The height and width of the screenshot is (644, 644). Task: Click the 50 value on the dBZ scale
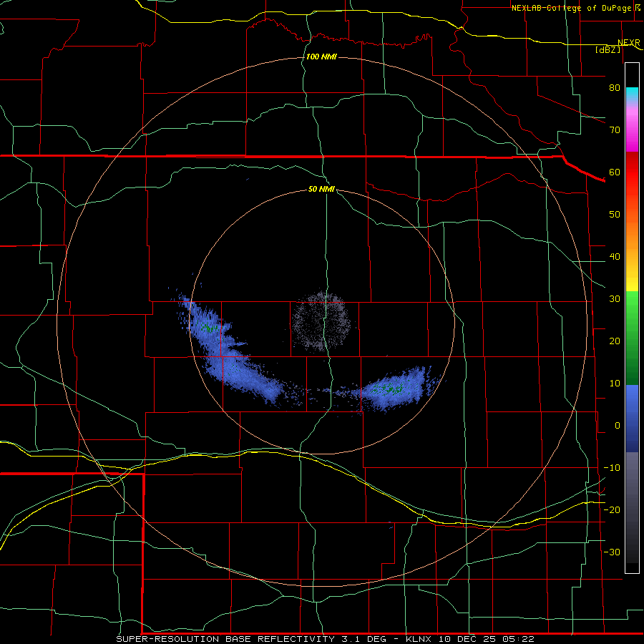pyautogui.click(x=615, y=215)
